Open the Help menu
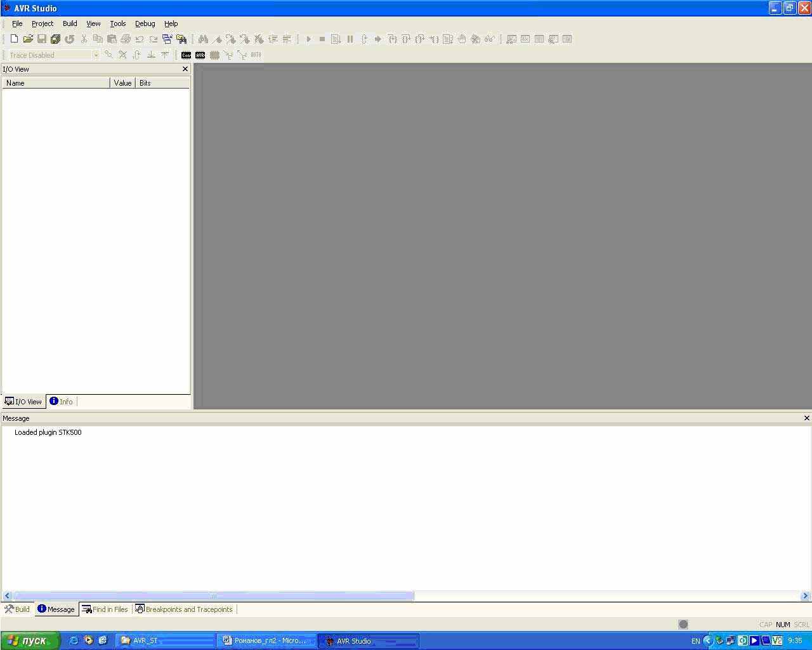The height and width of the screenshot is (650, 812). tap(171, 23)
